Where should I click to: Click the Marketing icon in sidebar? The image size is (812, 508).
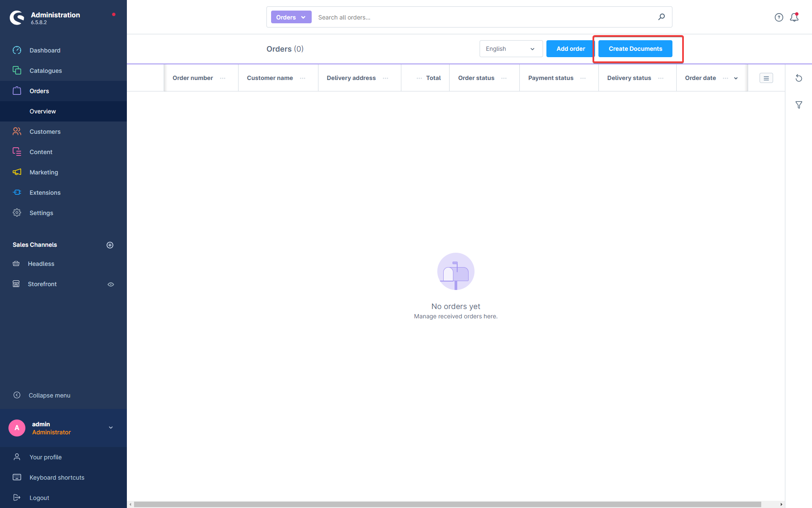[17, 172]
